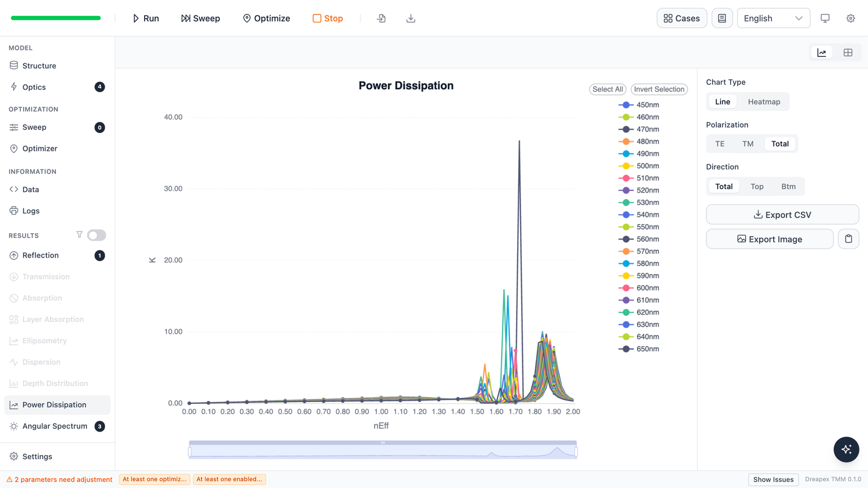Open the English language dropdown
The image size is (868, 488).
pos(773,18)
